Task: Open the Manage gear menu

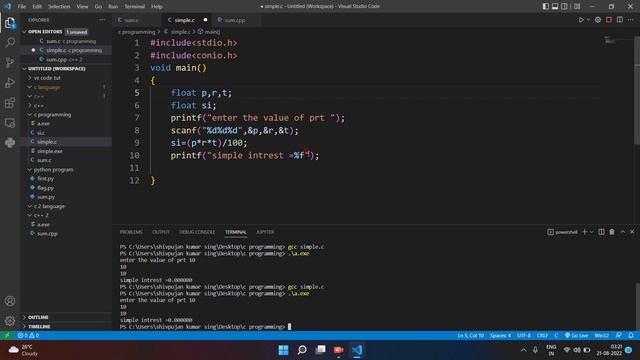Action: click(10, 321)
